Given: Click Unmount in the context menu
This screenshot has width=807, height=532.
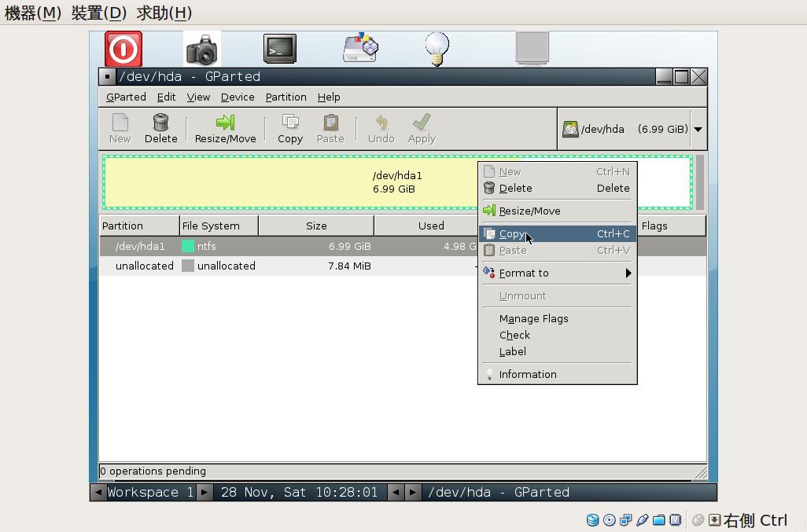Looking at the screenshot, I should [x=558, y=296].
